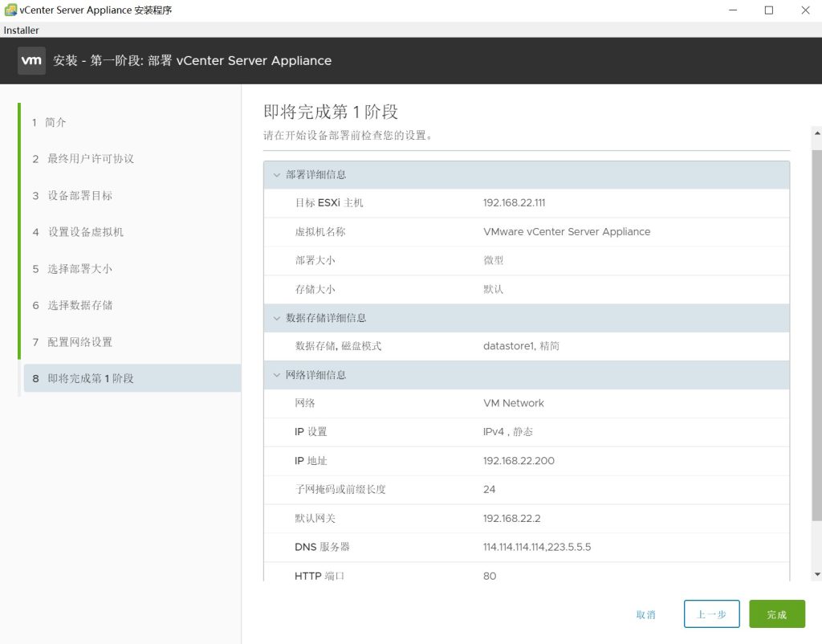
Task: Click VMware vCenter Server Appliance VM name value
Action: [567, 232]
